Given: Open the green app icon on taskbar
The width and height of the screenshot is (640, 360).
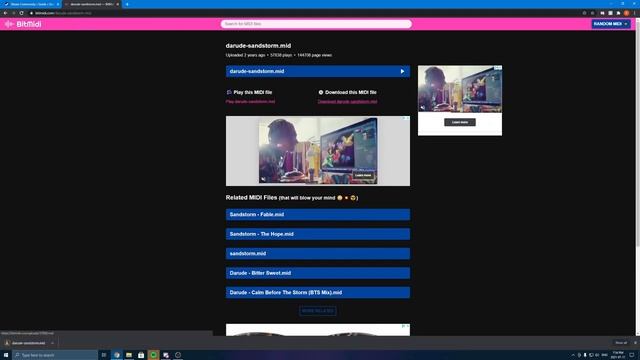Looking at the screenshot, I should (x=153, y=355).
